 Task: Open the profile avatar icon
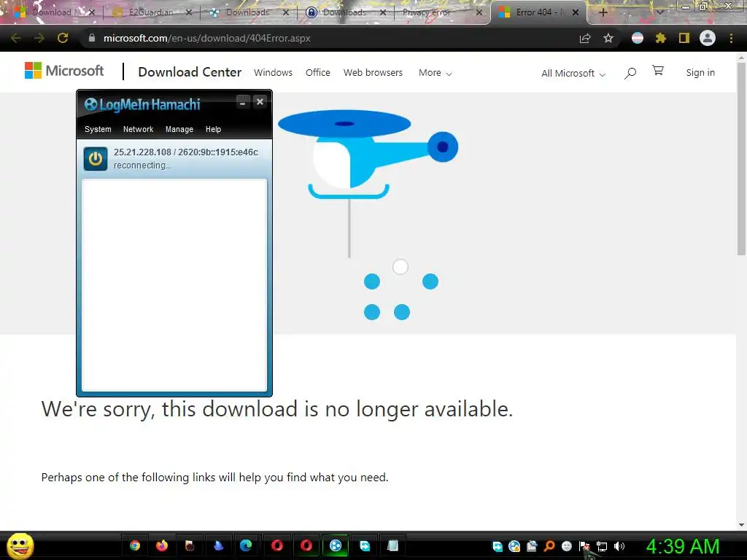[x=708, y=38]
